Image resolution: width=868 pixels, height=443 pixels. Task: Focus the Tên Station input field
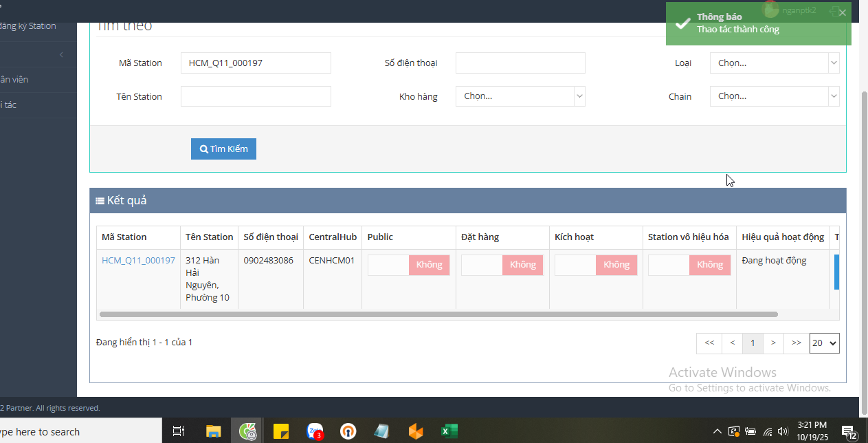click(x=256, y=96)
